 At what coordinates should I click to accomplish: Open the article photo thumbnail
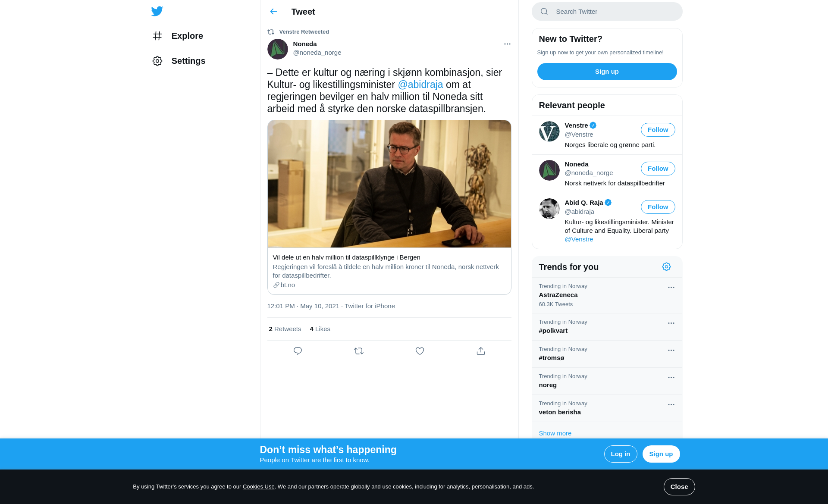click(x=389, y=184)
